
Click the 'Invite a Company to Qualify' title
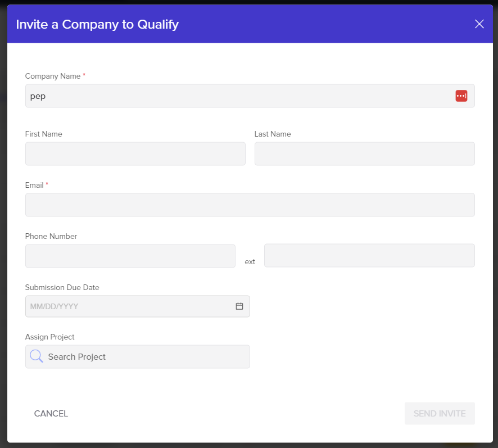(97, 24)
